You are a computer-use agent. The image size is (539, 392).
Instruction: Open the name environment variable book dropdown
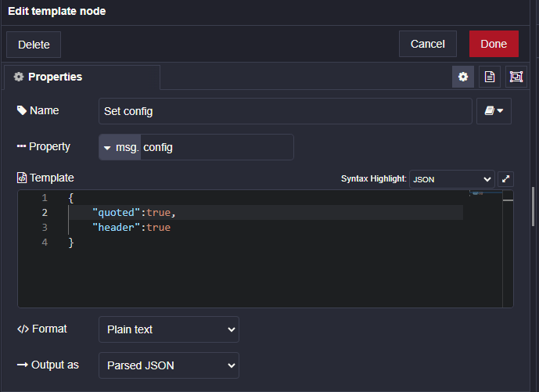point(494,111)
